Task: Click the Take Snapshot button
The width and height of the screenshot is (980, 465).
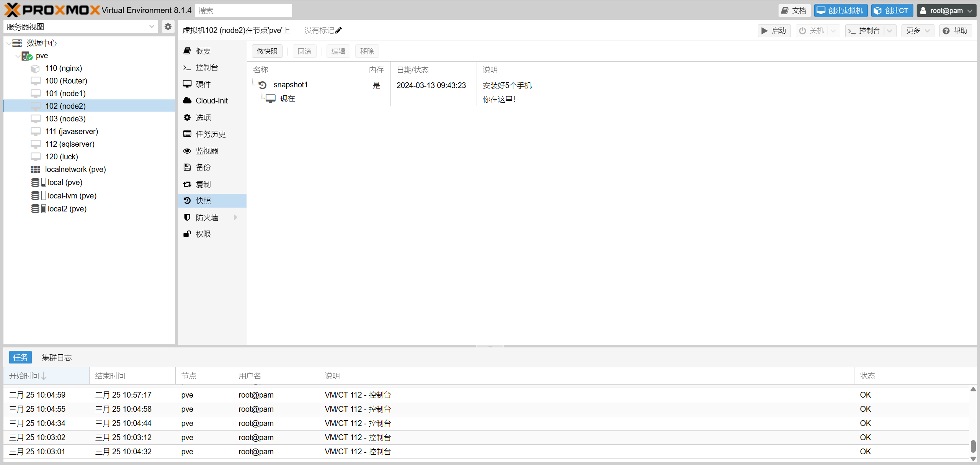Action: point(267,51)
